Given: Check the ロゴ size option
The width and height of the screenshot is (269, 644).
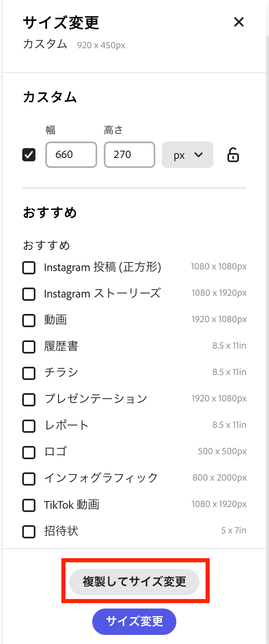Looking at the screenshot, I should (29, 452).
